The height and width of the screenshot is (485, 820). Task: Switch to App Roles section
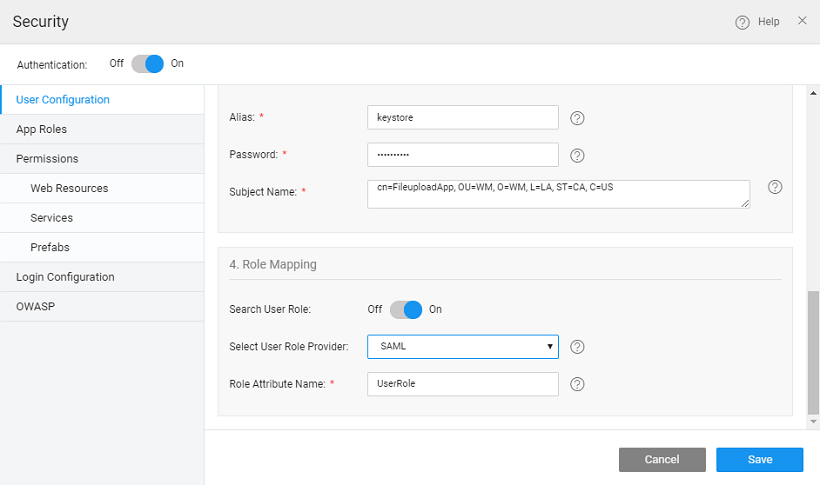tap(42, 129)
